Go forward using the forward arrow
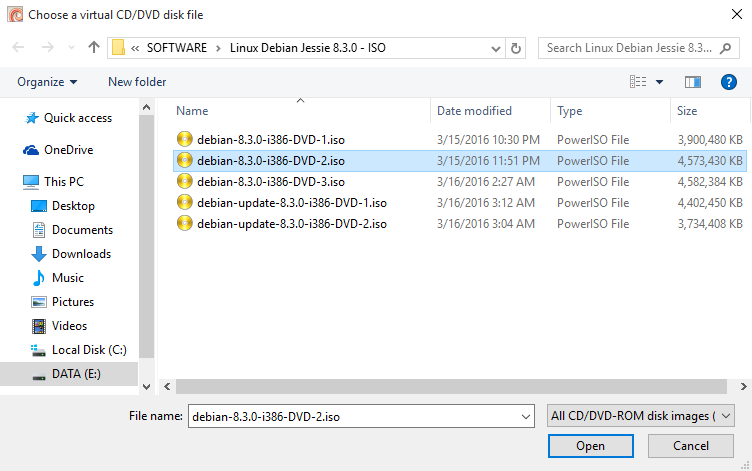The height and width of the screenshot is (471, 752). click(47, 47)
